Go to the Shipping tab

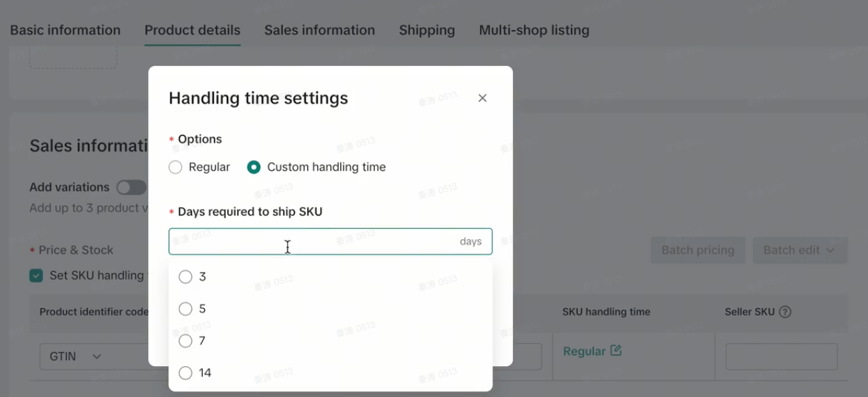point(427,30)
